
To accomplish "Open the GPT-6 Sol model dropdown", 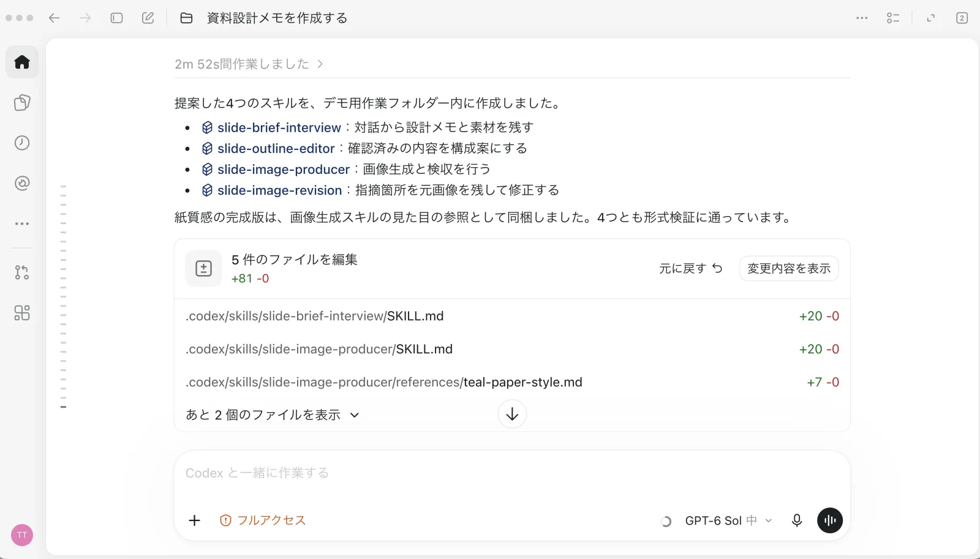I will [728, 520].
